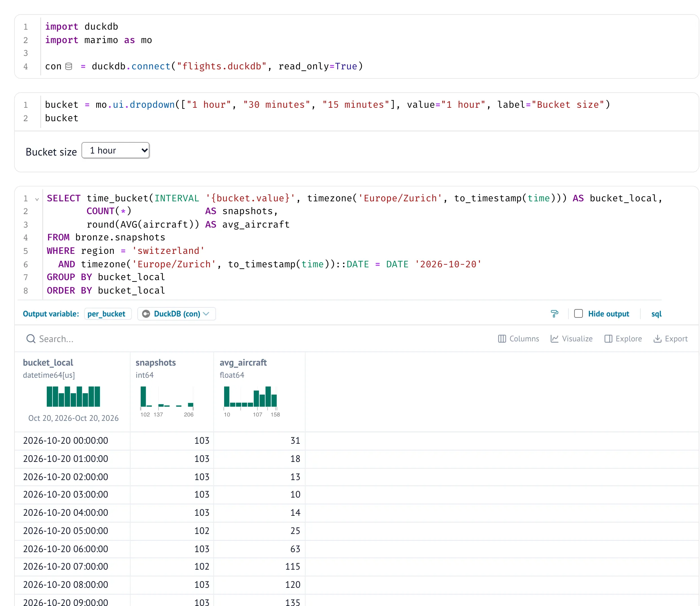
Task: Click the DuckDB engine icon
Action: (146, 314)
